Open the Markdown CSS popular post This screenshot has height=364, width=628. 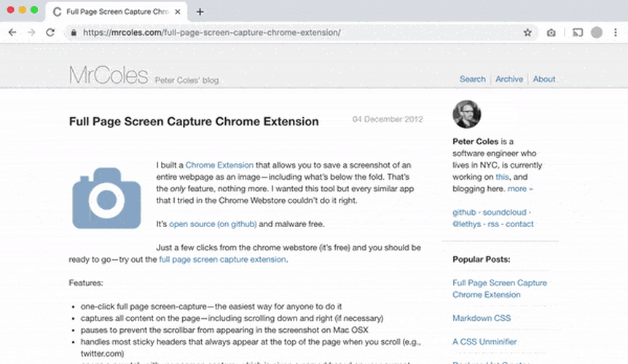pyautogui.click(x=482, y=318)
